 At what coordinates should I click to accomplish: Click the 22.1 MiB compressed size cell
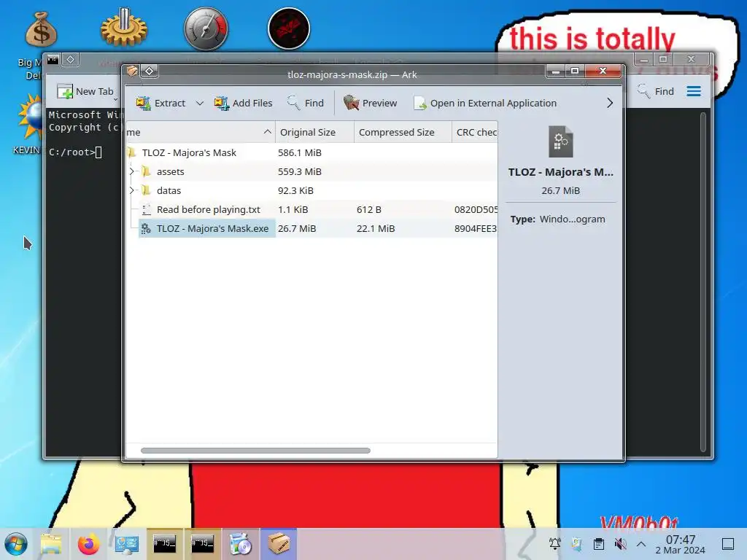376,228
